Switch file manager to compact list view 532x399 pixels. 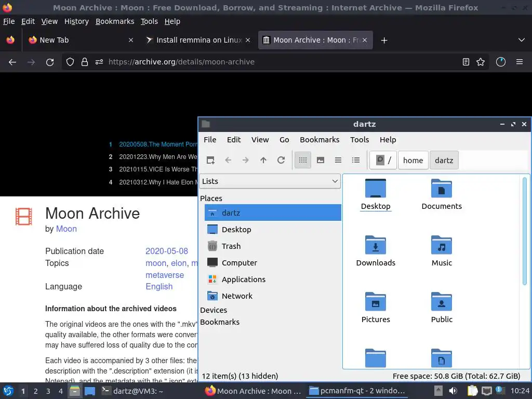[338, 160]
